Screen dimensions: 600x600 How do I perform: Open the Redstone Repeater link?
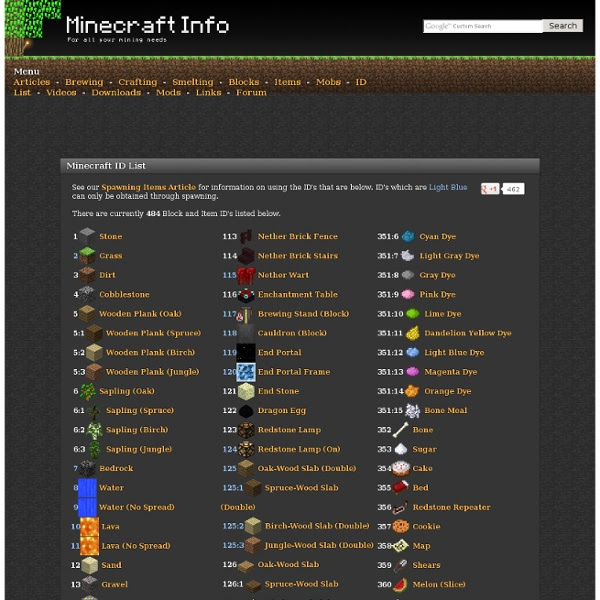[451, 507]
